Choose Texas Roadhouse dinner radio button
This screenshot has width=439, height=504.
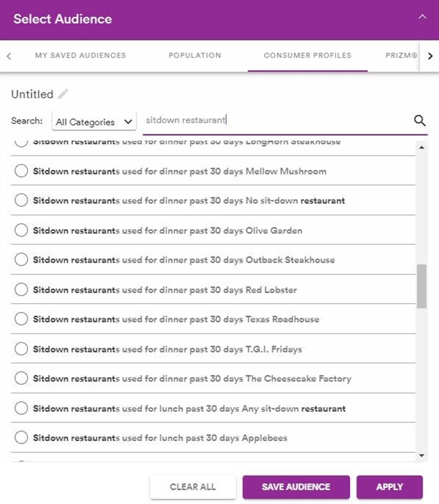click(x=21, y=319)
